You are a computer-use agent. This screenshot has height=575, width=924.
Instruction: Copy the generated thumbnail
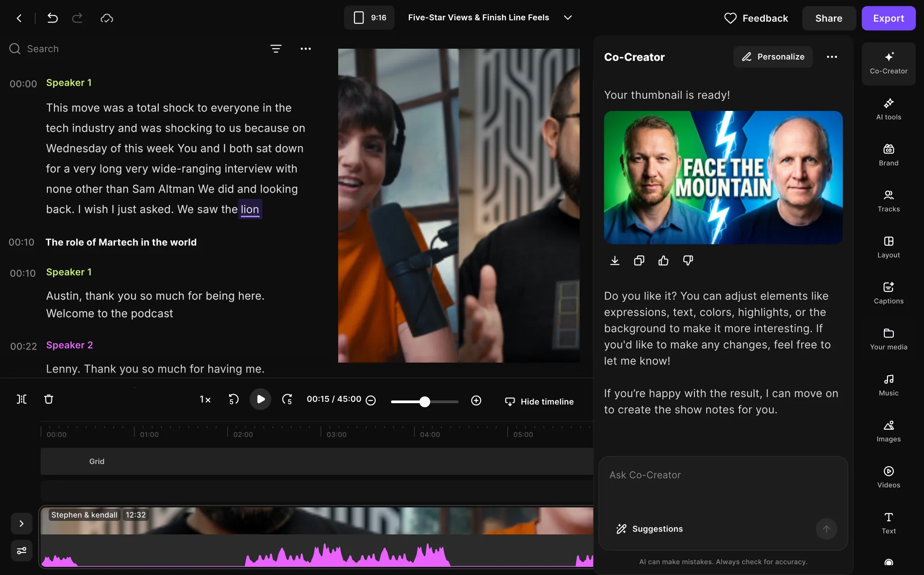tap(639, 260)
